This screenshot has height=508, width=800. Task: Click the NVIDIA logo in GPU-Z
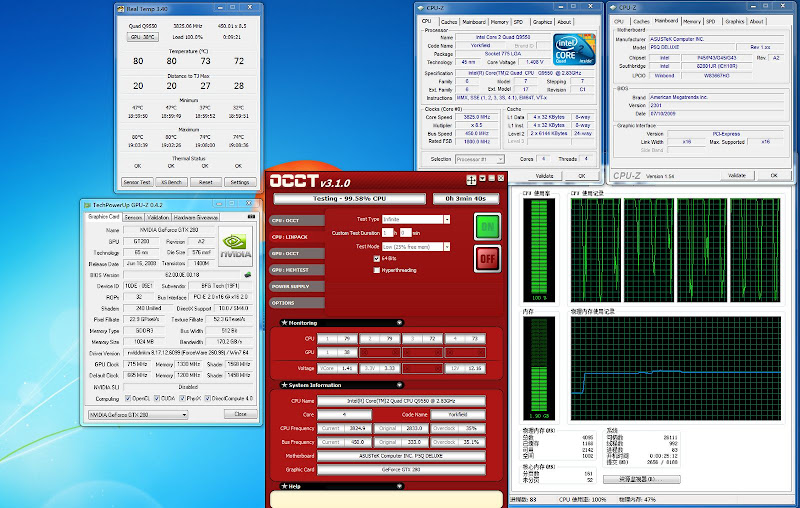coord(235,246)
